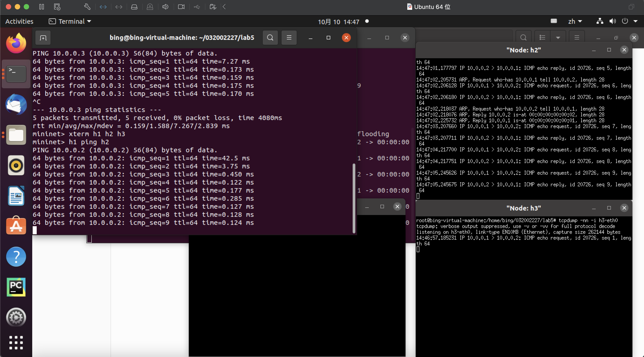Open Rhythmbox music player
Viewport: 644px width, 357px height.
click(16, 165)
